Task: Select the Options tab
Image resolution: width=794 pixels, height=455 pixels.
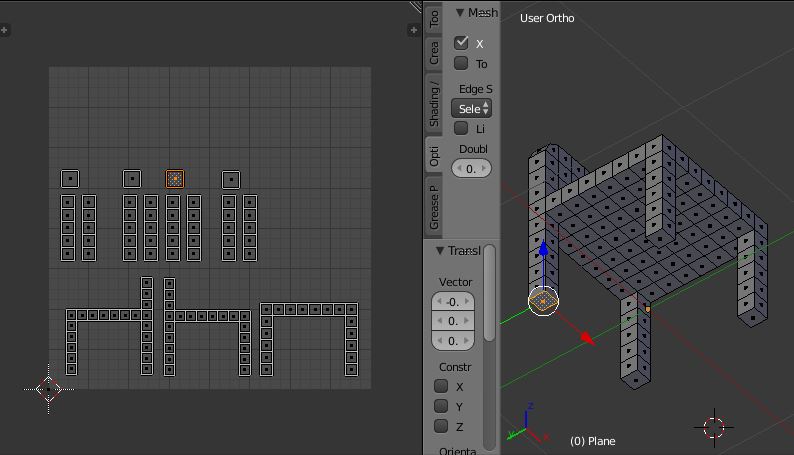Action: [x=434, y=156]
